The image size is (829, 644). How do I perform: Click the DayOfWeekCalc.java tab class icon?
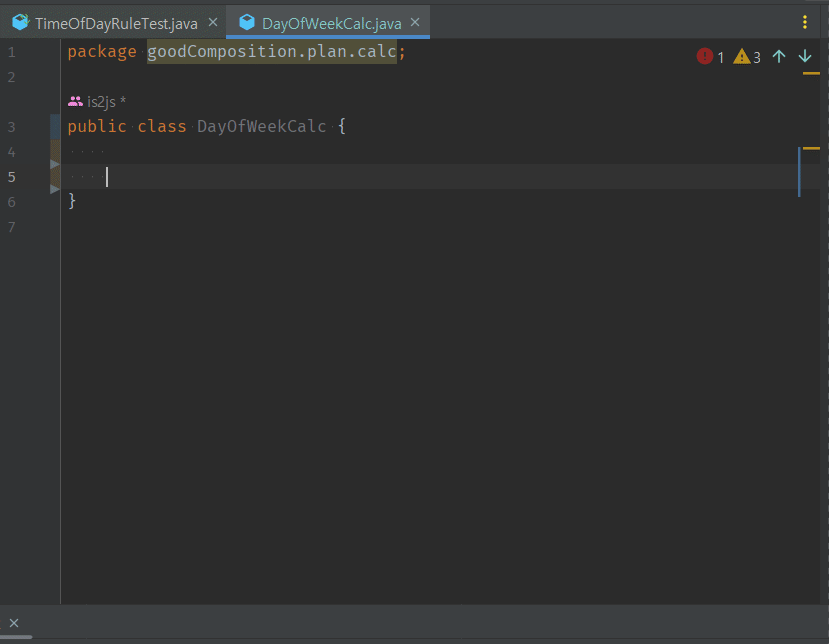pyautogui.click(x=246, y=22)
